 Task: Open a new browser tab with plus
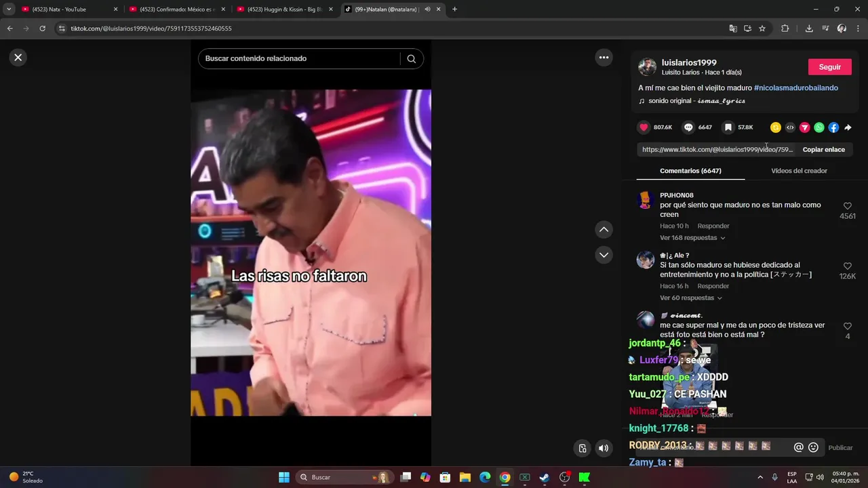454,9
